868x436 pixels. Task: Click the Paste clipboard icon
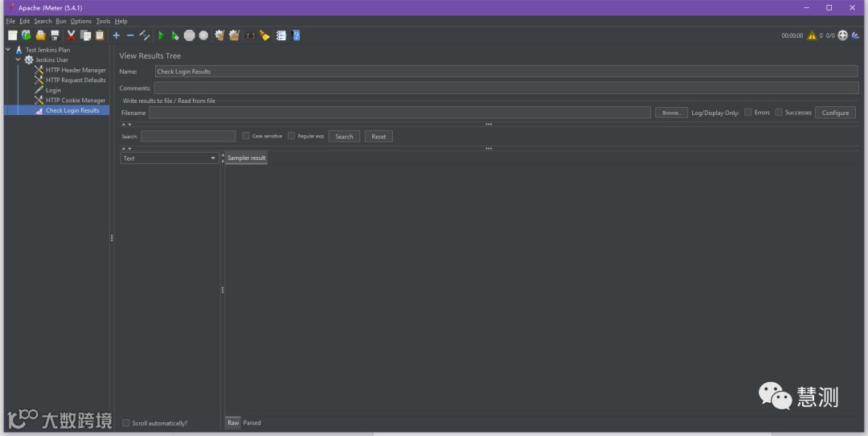click(100, 35)
